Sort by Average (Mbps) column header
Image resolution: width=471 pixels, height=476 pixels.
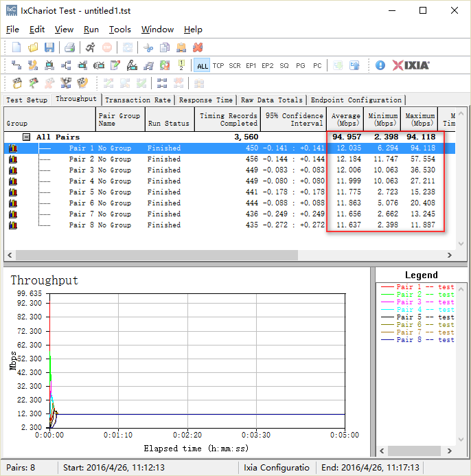point(345,120)
